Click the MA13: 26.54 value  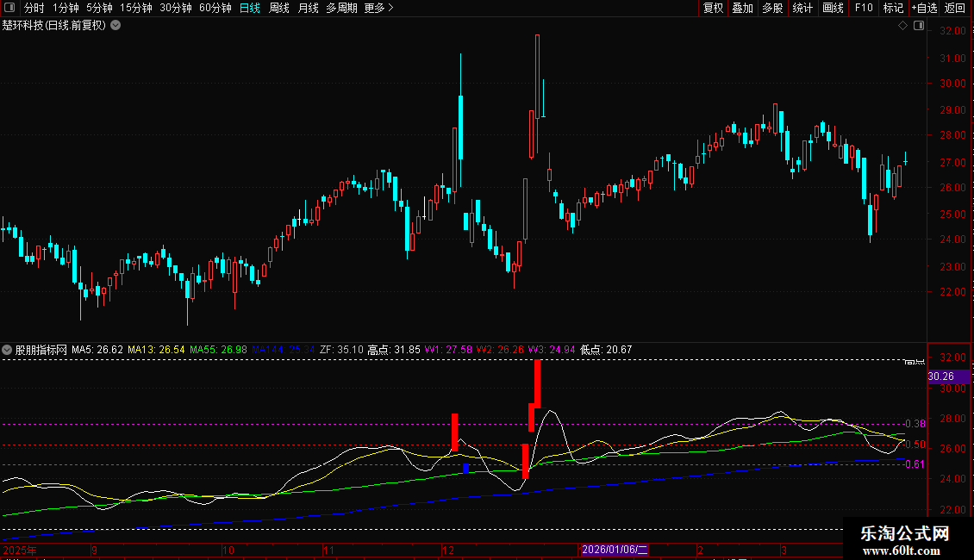(156, 350)
